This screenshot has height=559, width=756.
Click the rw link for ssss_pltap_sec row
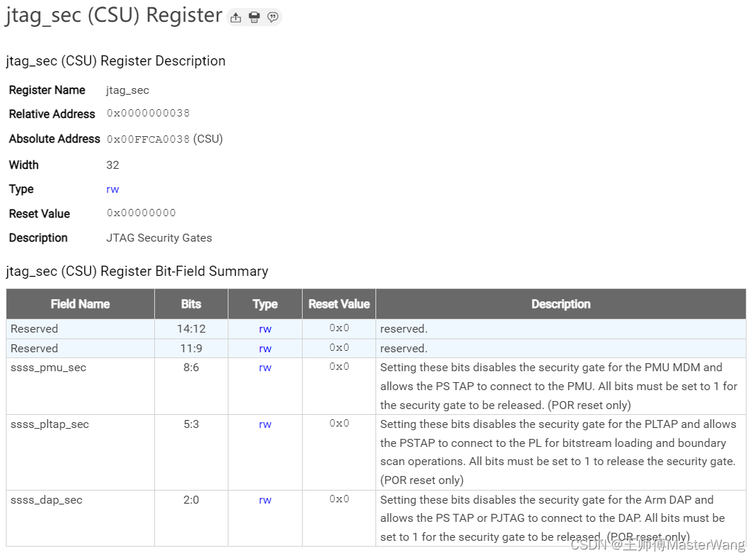(x=265, y=424)
